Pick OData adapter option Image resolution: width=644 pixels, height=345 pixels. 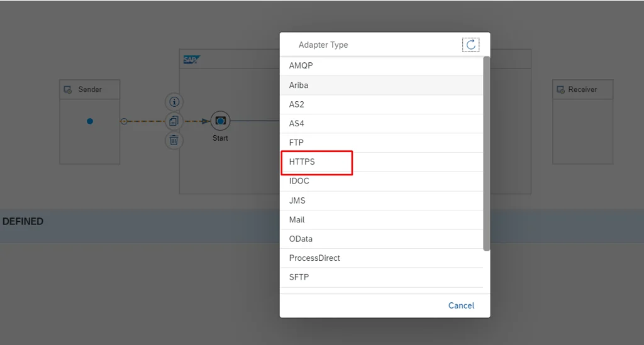tap(301, 239)
